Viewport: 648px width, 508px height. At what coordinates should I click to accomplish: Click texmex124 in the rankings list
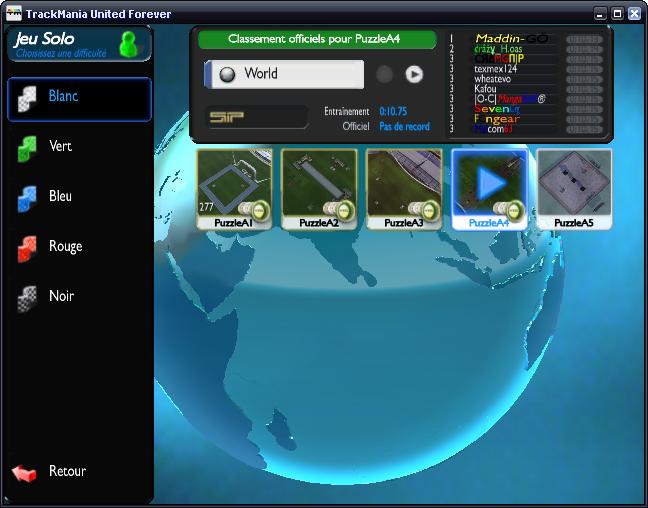click(497, 69)
